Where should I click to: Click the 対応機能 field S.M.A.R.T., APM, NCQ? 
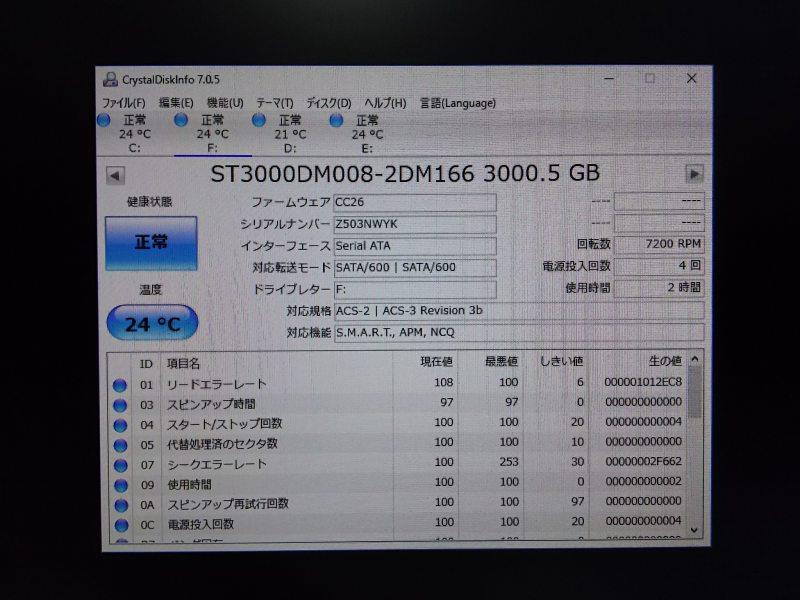coord(519,333)
